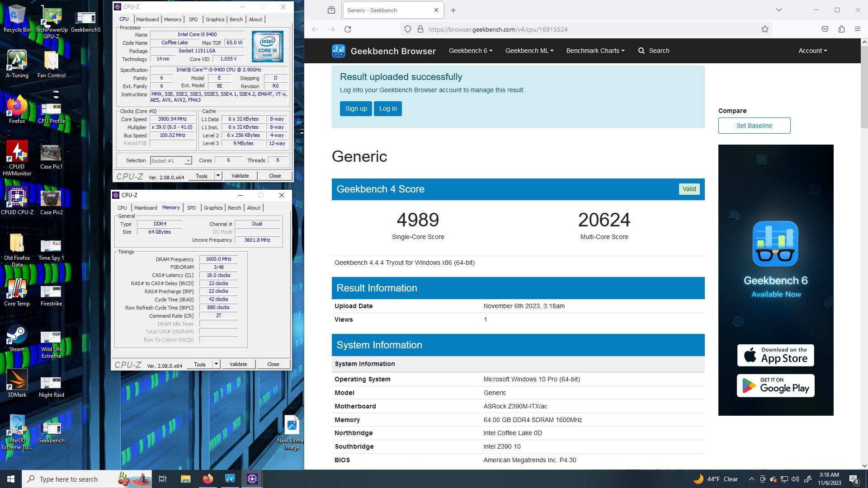868x488 pixels.
Task: Switch to Mainboard tab in top CPU-Z window
Action: click(147, 19)
